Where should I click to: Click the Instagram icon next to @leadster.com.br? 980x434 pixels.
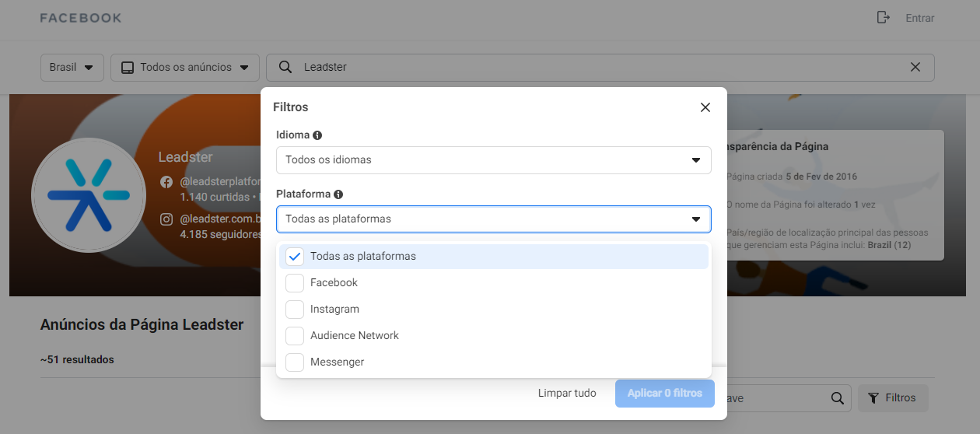coord(166,219)
